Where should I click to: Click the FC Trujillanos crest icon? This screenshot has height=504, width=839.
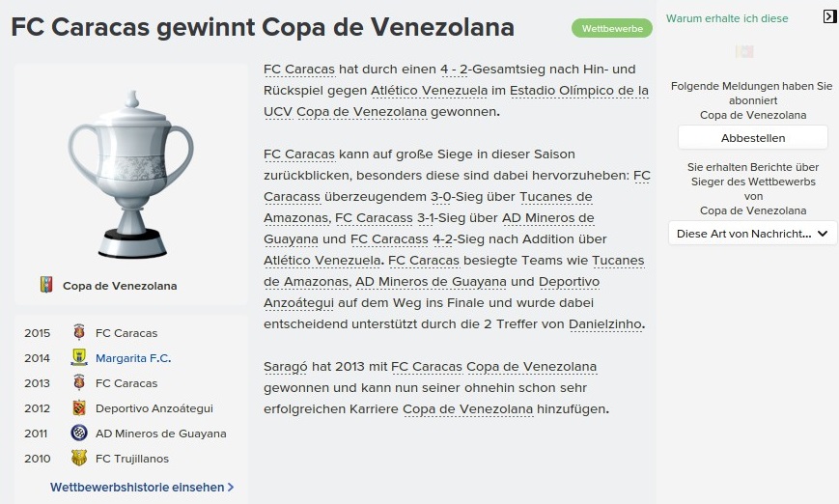[79, 458]
